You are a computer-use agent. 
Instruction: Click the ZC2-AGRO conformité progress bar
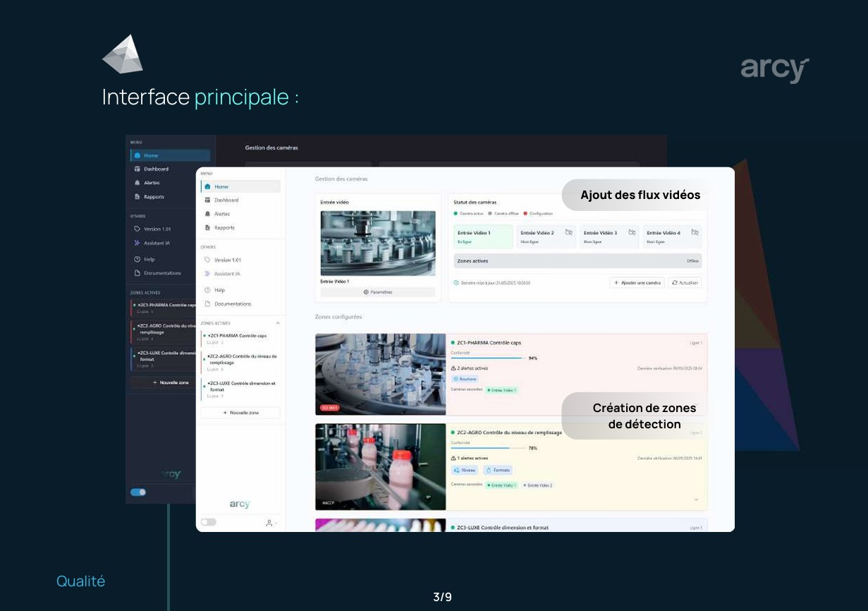[x=487, y=448]
